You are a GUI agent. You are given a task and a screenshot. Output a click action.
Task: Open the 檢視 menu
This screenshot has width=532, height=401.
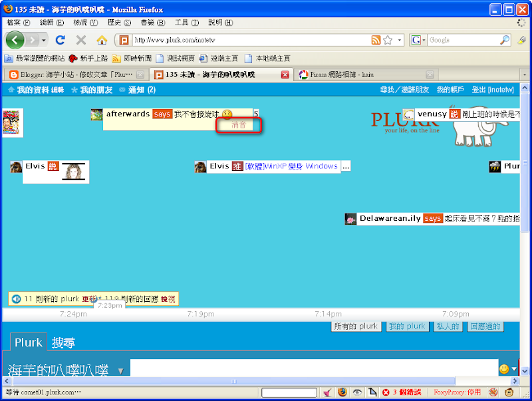(86, 23)
